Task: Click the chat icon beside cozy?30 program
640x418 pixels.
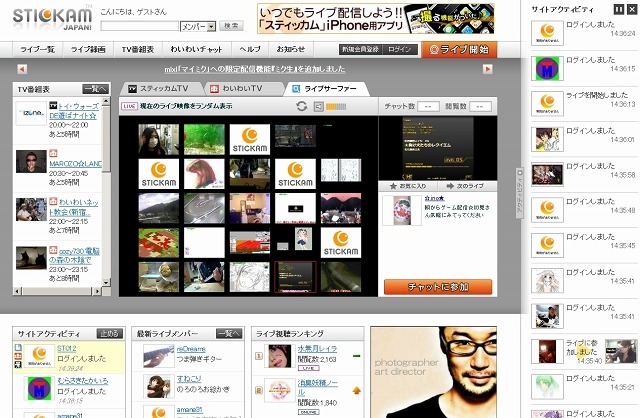Action: (x=53, y=250)
